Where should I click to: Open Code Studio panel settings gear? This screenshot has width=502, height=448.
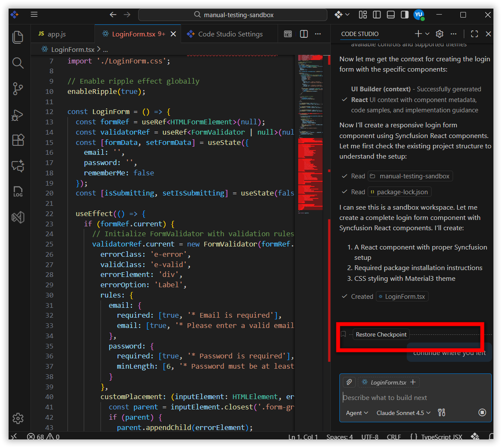tap(439, 34)
